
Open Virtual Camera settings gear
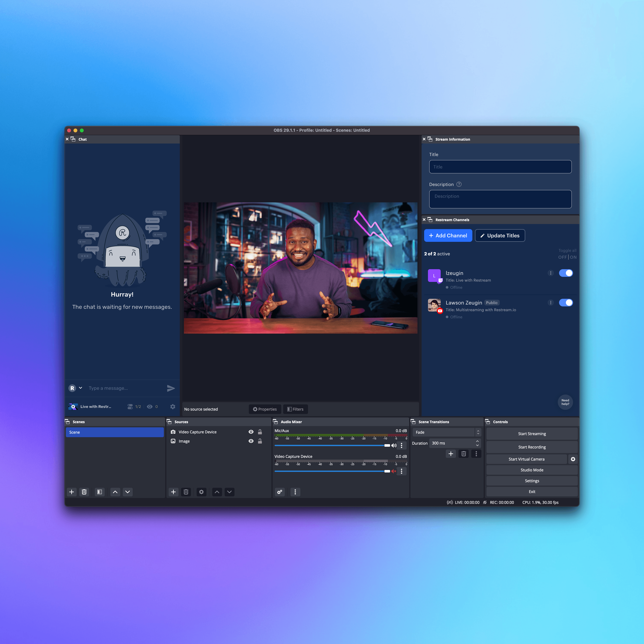click(573, 459)
